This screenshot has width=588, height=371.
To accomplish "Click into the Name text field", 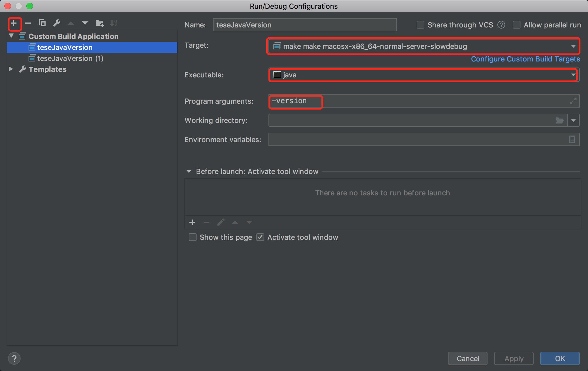I will (305, 25).
